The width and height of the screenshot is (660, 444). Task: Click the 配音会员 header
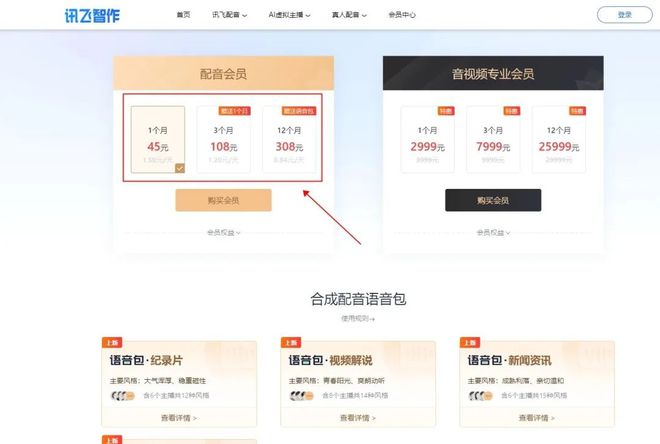coord(224,74)
